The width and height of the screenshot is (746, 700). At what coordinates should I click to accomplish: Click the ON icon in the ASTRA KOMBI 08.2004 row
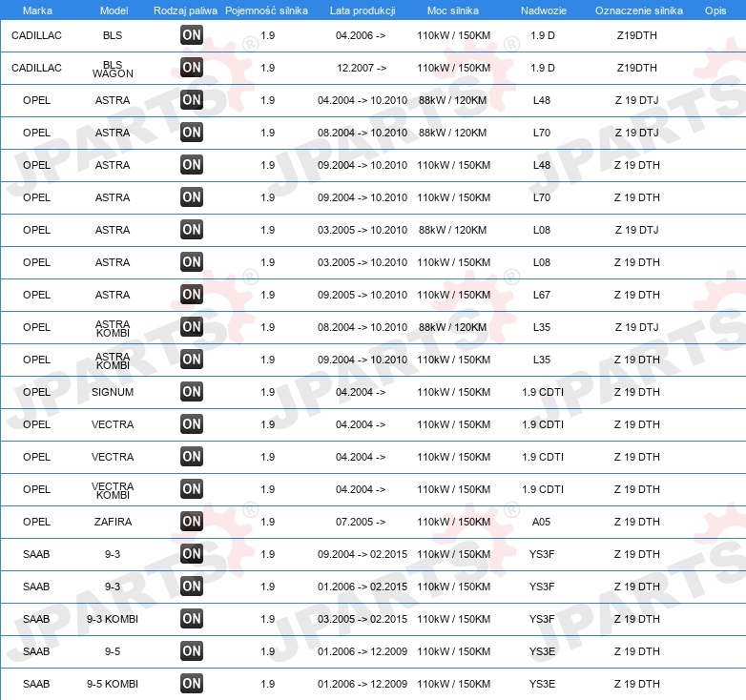point(192,327)
